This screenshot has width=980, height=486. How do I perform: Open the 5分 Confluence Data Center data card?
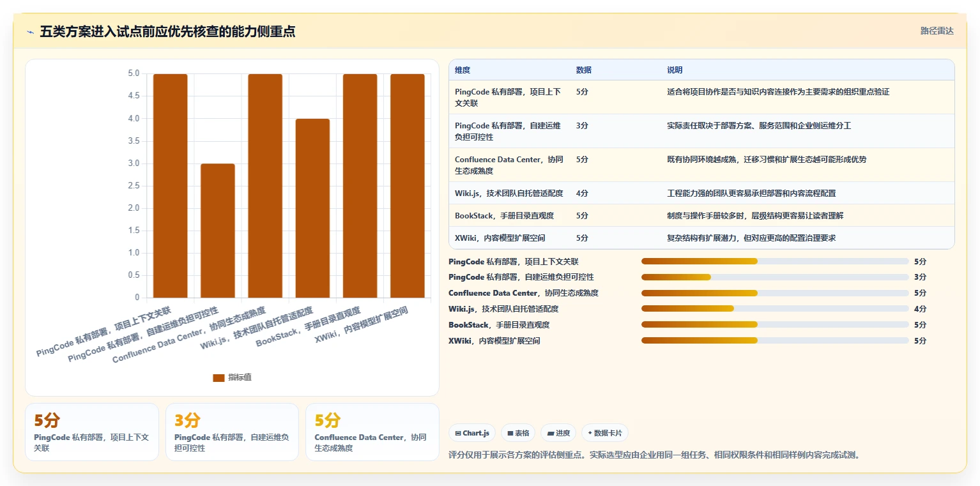[372, 432]
